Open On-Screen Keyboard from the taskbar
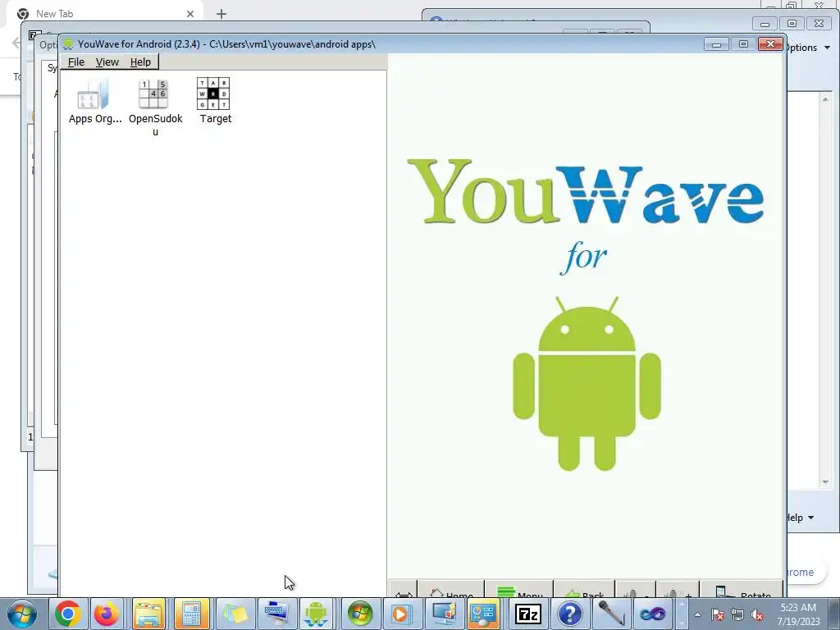 coord(276,614)
